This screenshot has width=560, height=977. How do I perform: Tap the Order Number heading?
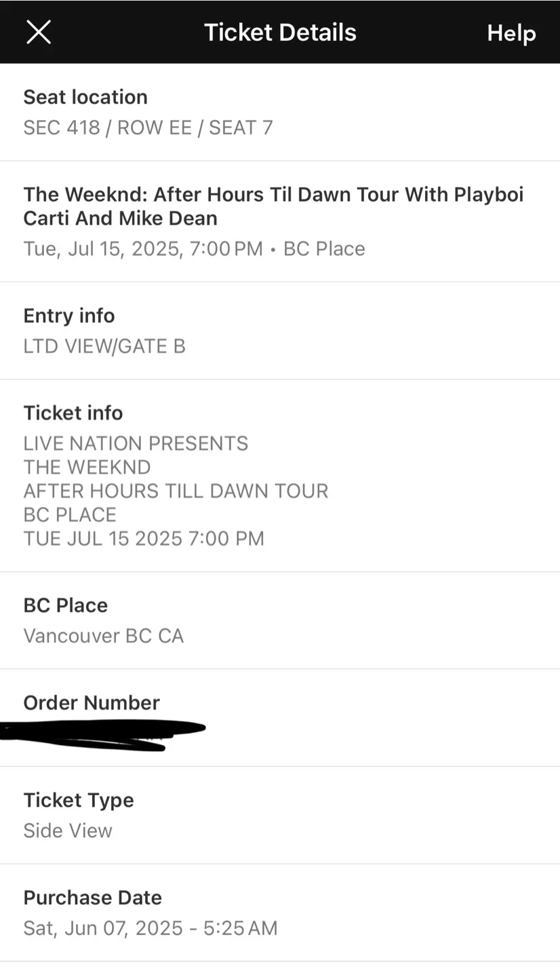tap(92, 702)
